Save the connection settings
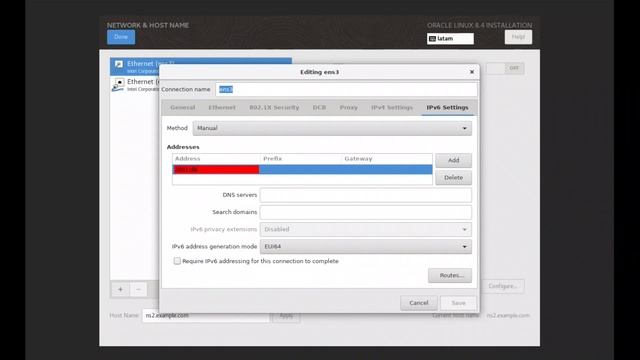Viewport: 640px width, 360px height. click(458, 303)
